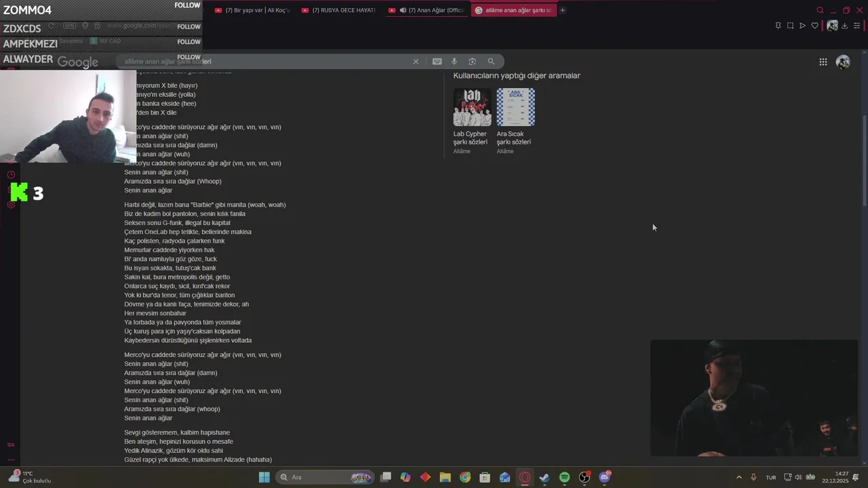
Task: Click the magnifier search submit icon
Action: click(x=491, y=62)
